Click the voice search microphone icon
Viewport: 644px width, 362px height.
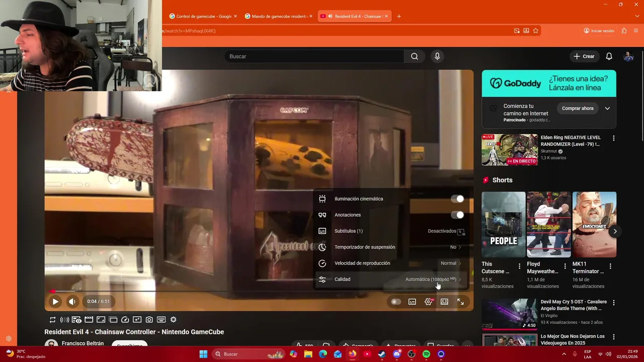tap(437, 56)
